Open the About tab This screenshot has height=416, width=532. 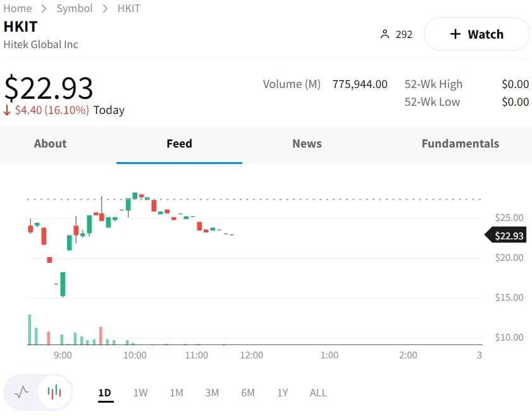point(50,144)
